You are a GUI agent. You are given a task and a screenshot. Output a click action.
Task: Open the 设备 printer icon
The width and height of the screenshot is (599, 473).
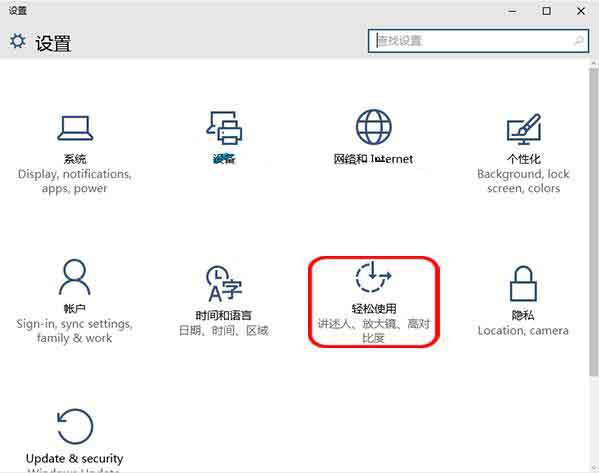coord(224,128)
